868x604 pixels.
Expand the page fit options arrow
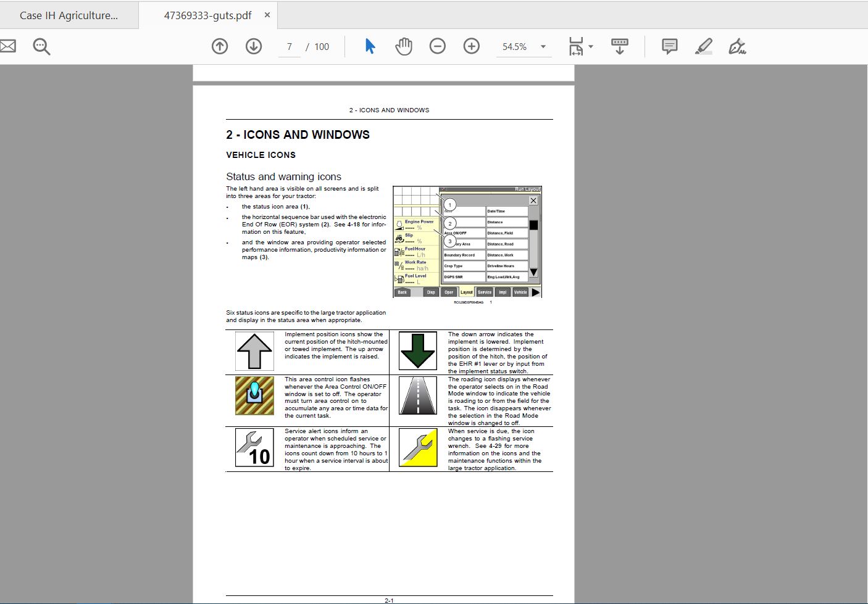pyautogui.click(x=591, y=46)
